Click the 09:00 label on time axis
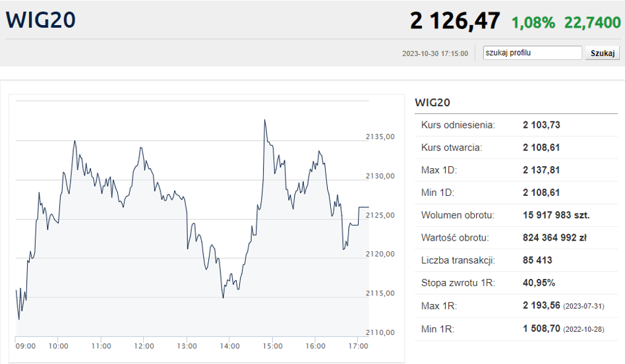The height and width of the screenshot is (364, 625). 26,346
